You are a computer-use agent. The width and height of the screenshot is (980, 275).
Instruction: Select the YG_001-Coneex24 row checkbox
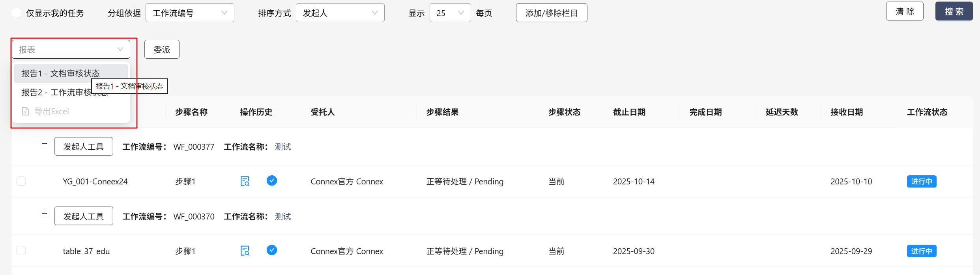tap(21, 181)
